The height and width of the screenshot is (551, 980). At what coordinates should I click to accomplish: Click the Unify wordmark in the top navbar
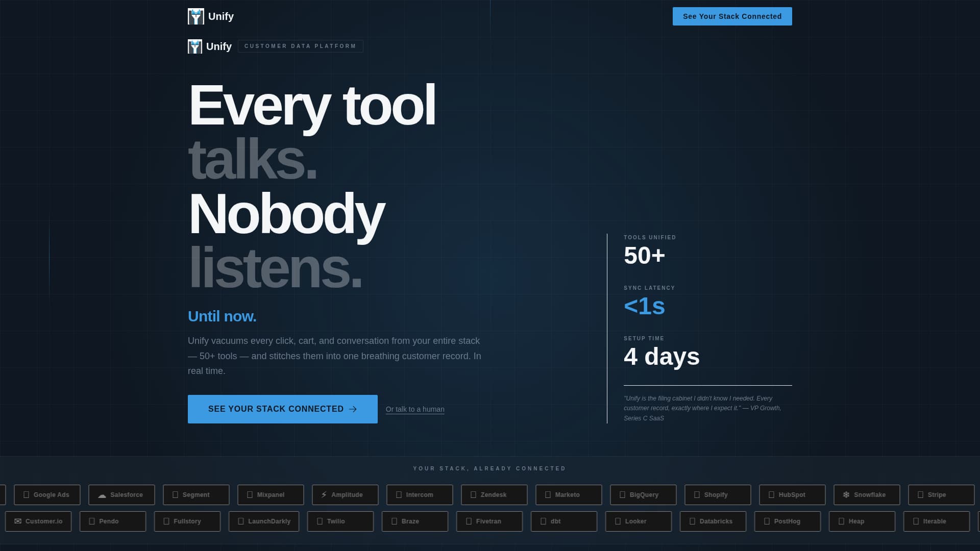(x=221, y=16)
